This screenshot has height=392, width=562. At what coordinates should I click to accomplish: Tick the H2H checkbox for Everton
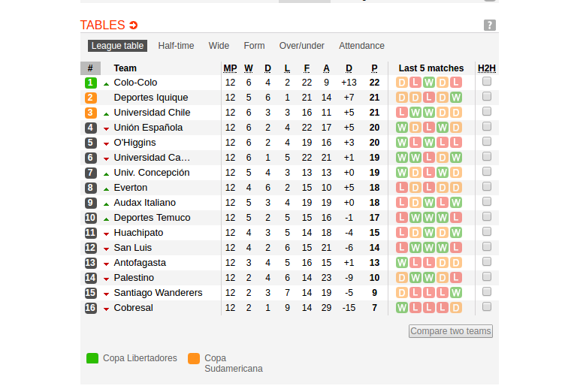(x=487, y=187)
